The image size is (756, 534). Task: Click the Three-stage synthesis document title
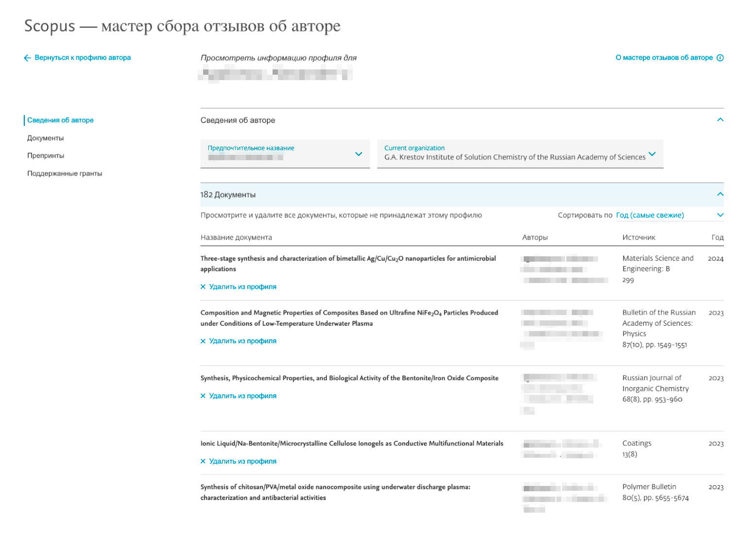click(x=348, y=264)
